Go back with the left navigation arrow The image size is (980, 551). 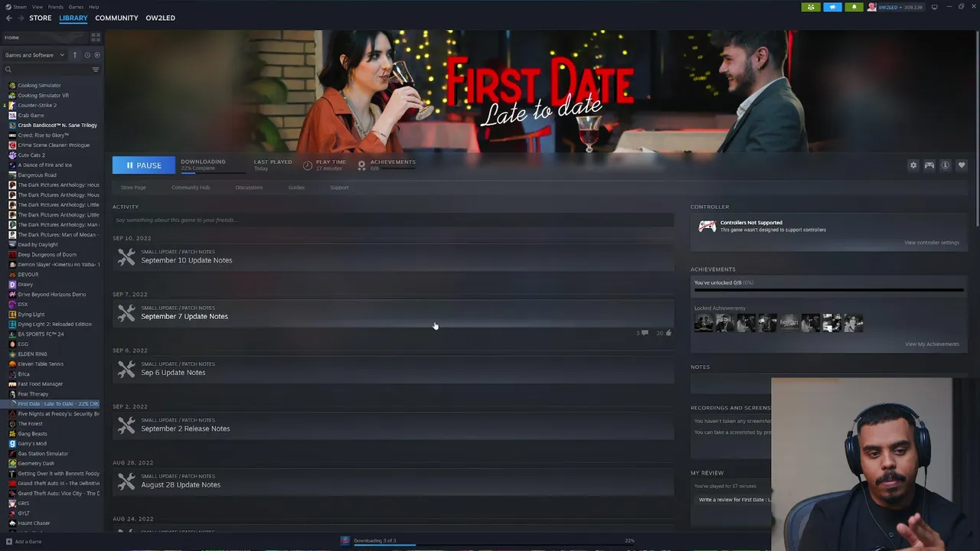[9, 18]
